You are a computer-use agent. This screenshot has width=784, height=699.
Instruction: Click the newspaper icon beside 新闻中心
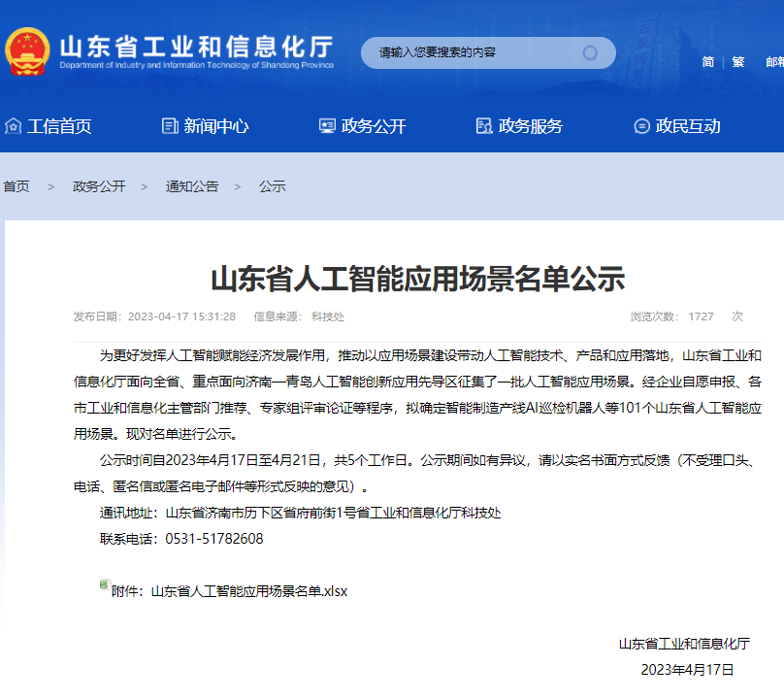click(x=170, y=126)
